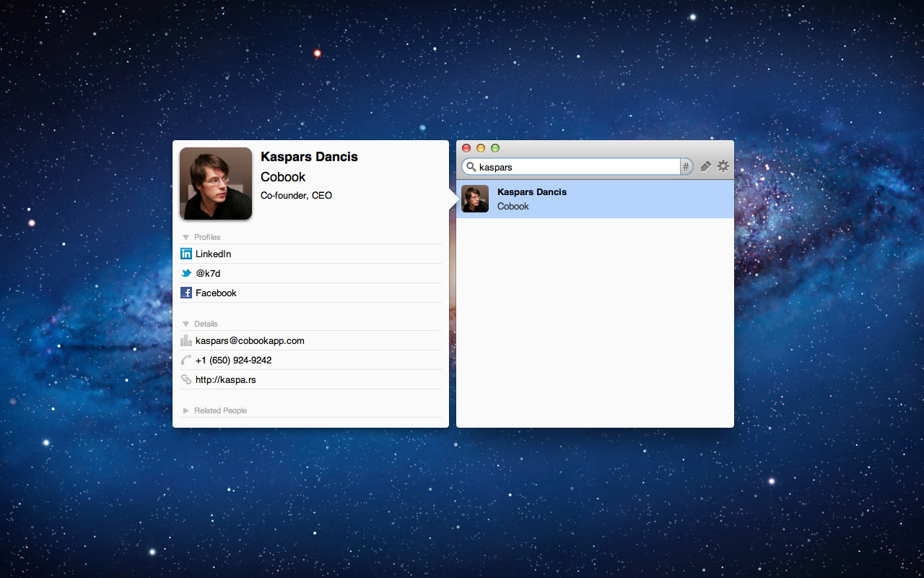Click the +1 (650) 924-9242 phone number
The width and height of the screenshot is (924, 578).
click(233, 361)
